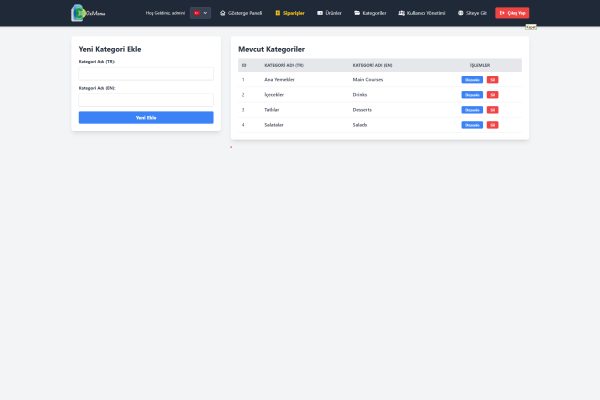Click the Yeni Ekle button
Image resolution: width=600 pixels, height=400 pixels.
click(146, 118)
